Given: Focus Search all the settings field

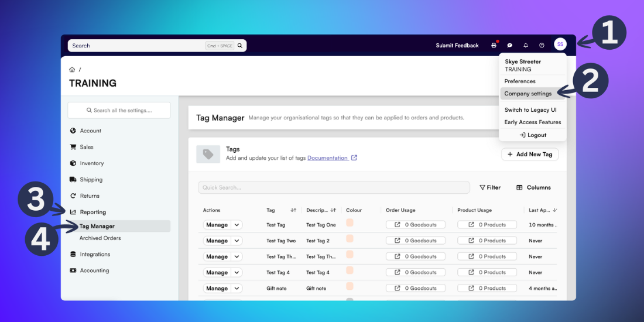Looking at the screenshot, I should pos(119,111).
